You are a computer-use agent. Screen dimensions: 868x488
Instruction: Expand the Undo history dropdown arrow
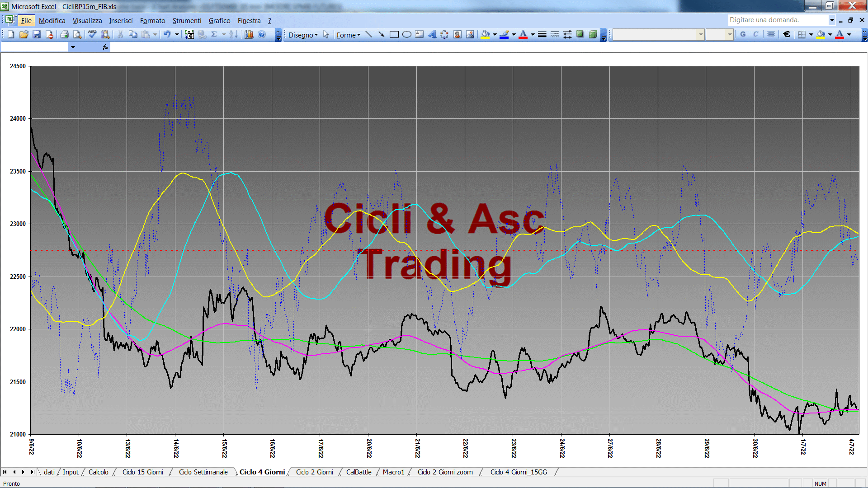(x=177, y=34)
